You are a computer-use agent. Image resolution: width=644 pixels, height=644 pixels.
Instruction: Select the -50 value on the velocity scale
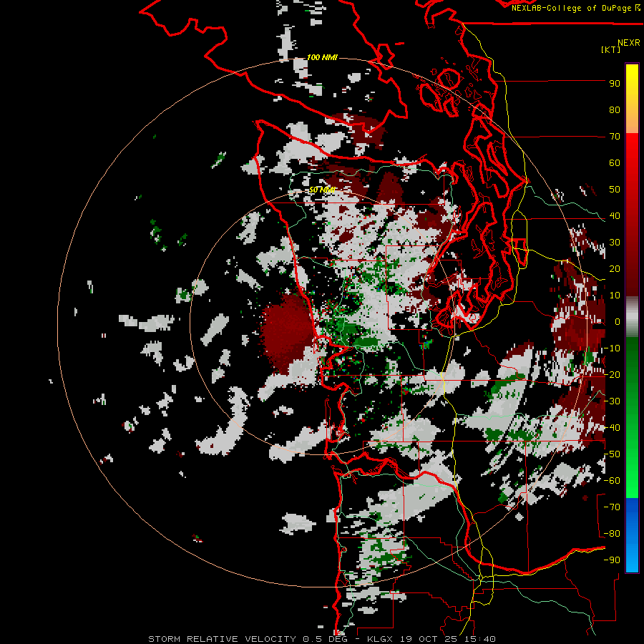click(x=612, y=454)
